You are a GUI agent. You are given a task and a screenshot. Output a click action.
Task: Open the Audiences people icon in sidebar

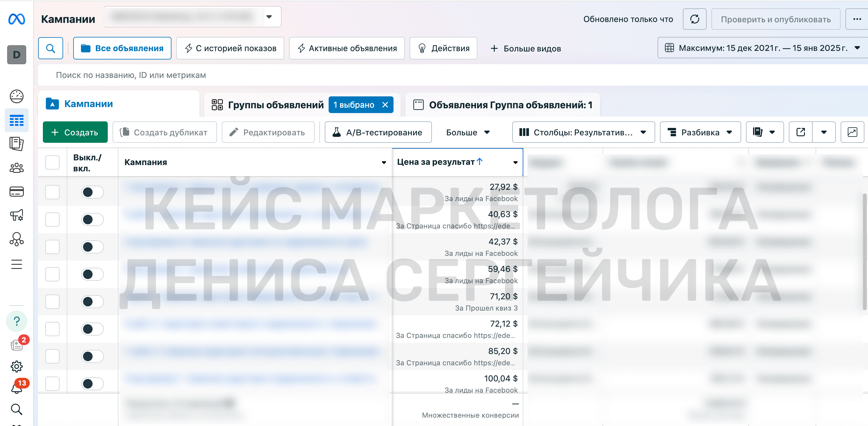coord(16,168)
